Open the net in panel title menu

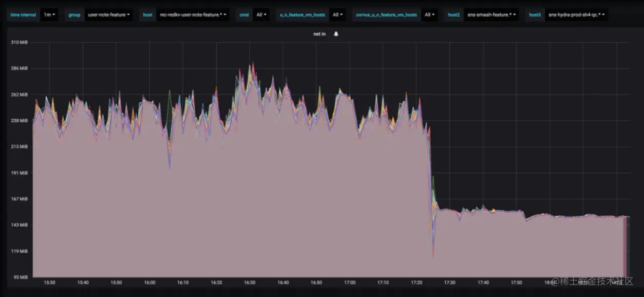point(319,34)
